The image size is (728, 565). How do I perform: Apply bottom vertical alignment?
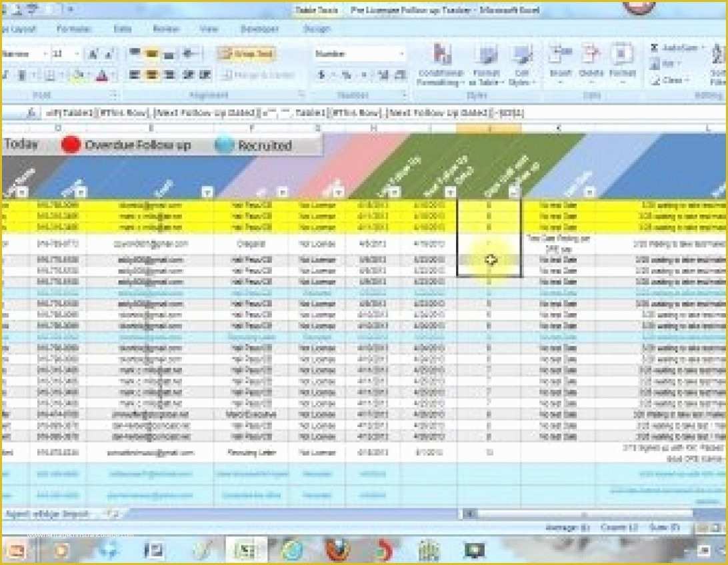(x=169, y=54)
